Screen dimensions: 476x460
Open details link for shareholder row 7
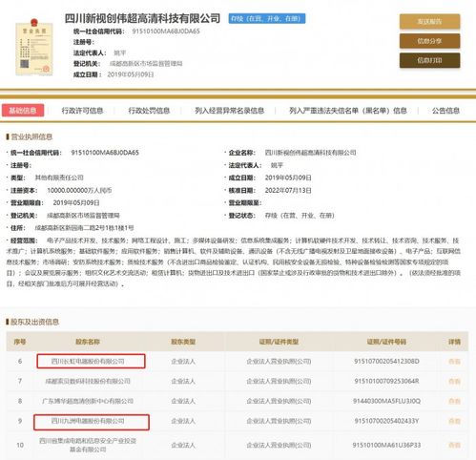point(454,381)
